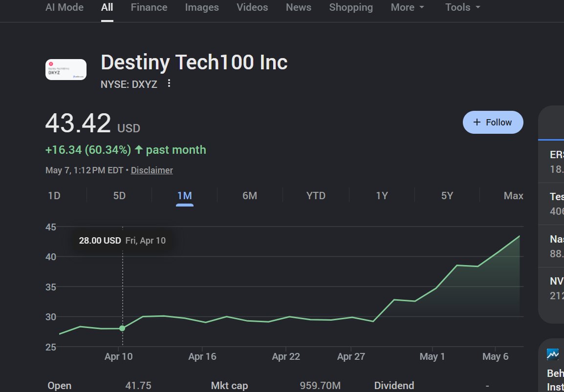The height and width of the screenshot is (392, 564).
Task: Open the News search tab
Action: [299, 7]
